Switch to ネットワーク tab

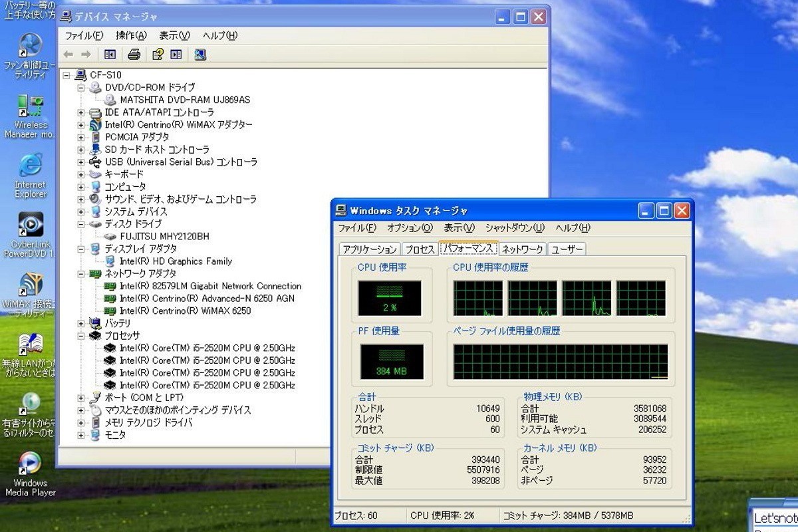522,249
